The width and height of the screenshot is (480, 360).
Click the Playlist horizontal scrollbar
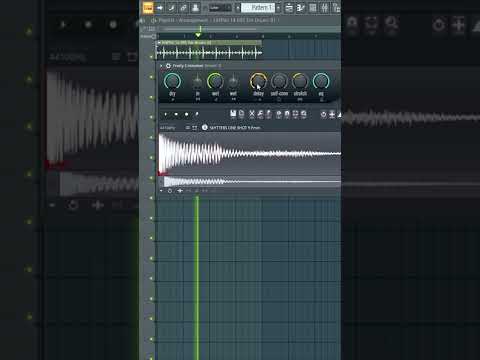tap(210, 29)
